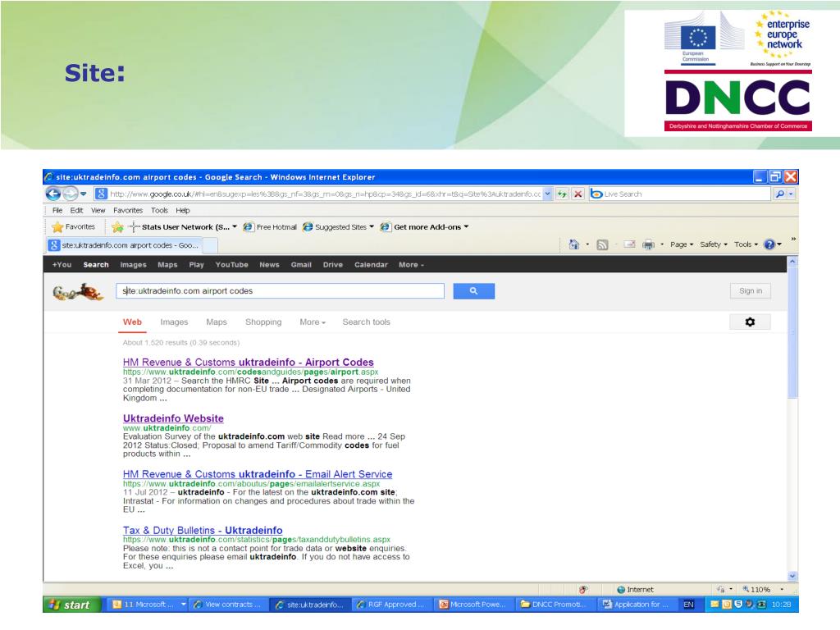Click the Add to Favorites Bar icon
Viewport: 840px width, 630px height.
point(117,227)
